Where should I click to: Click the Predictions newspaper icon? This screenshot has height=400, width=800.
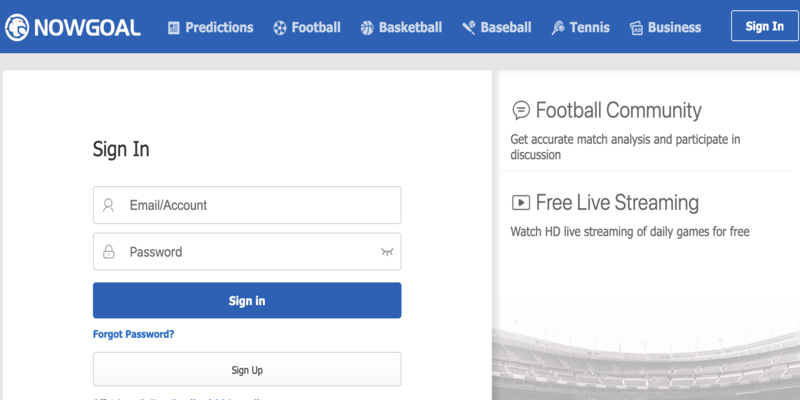(x=174, y=28)
